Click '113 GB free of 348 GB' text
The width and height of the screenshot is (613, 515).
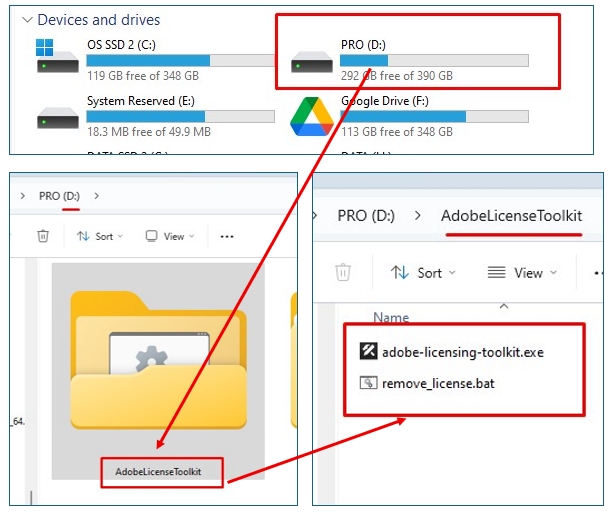pos(397,132)
